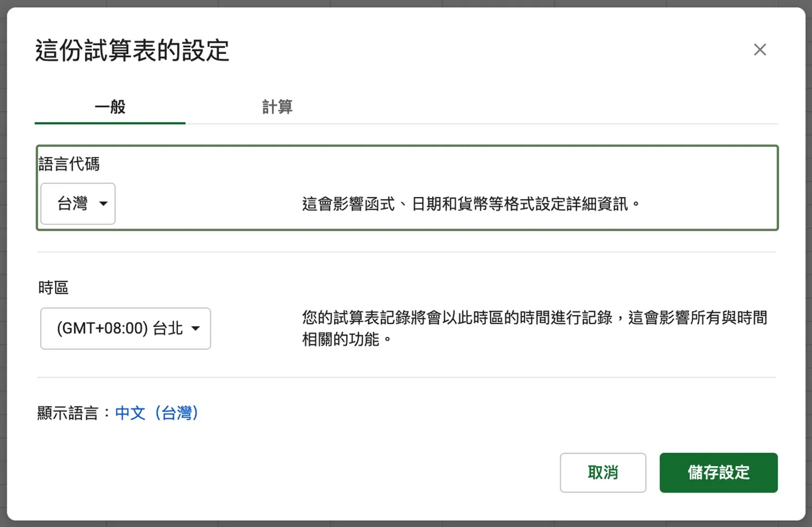
Task: Close the spreadsheet settings dialog
Action: pos(760,49)
